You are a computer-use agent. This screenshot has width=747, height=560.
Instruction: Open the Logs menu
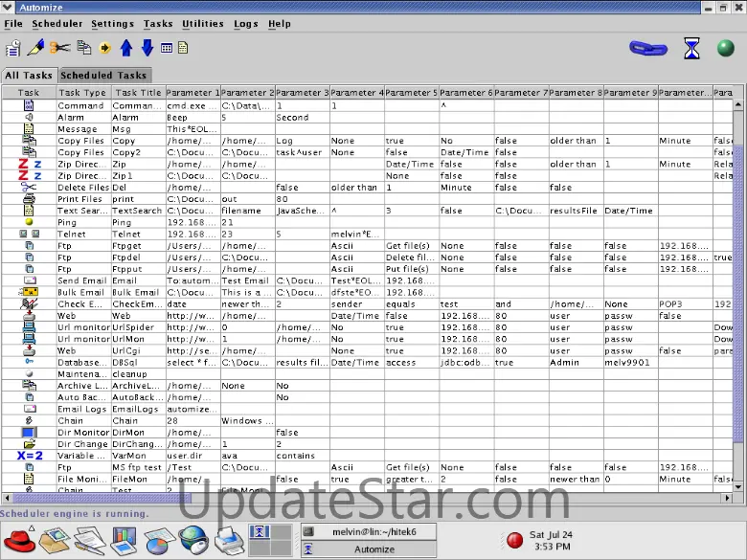(x=245, y=23)
